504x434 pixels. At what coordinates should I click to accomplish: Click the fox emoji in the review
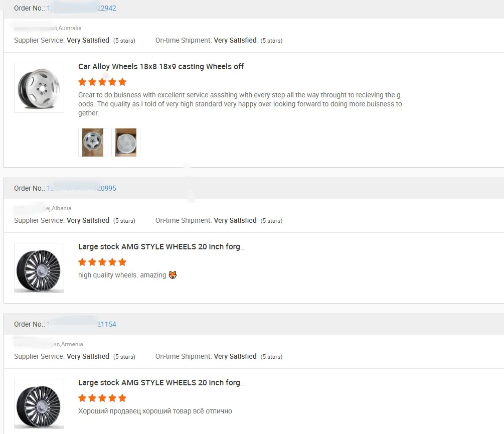click(173, 275)
